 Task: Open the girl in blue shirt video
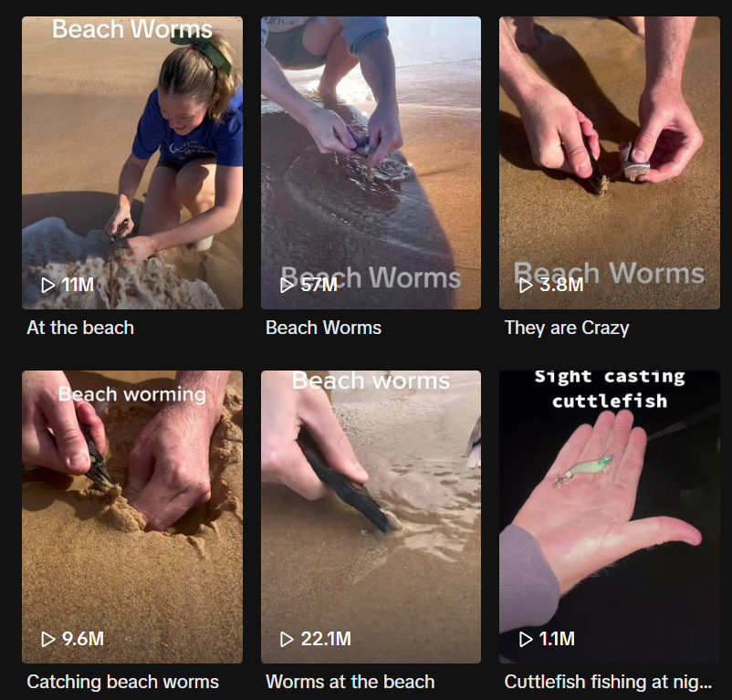(132, 162)
